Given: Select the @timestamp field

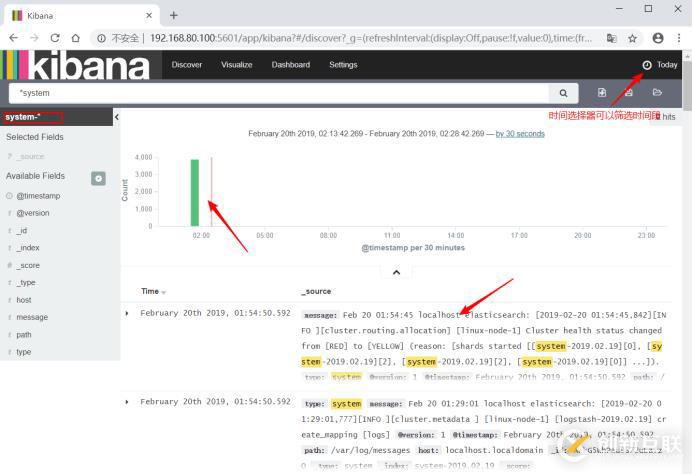Looking at the screenshot, I should (38, 196).
